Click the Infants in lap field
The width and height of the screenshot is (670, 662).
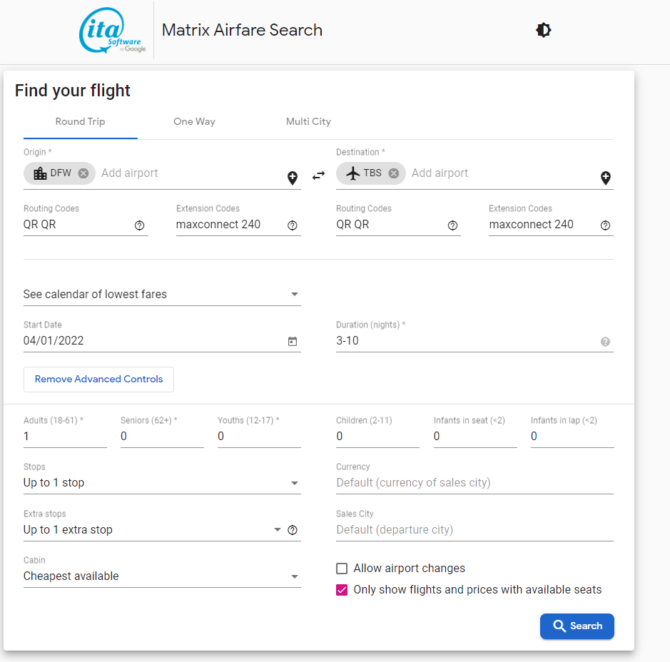click(x=572, y=436)
